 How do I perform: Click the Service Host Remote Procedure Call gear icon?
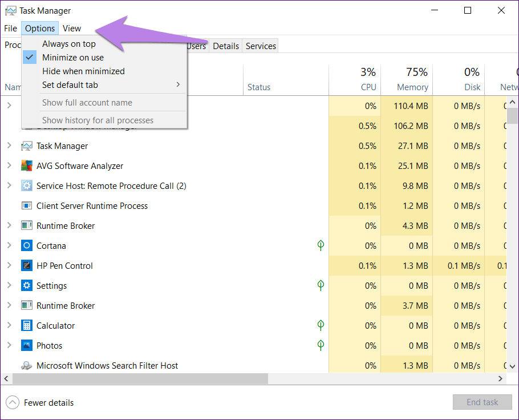point(26,185)
